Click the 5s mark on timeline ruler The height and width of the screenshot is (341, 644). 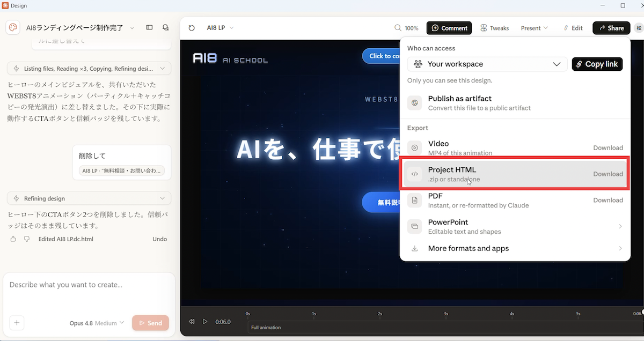578,314
